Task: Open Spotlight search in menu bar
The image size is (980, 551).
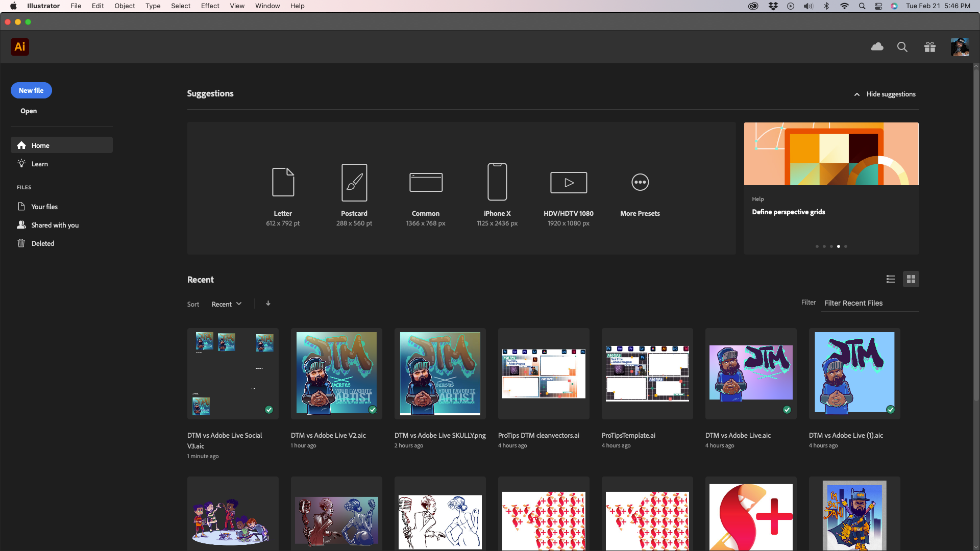Action: 862,6
